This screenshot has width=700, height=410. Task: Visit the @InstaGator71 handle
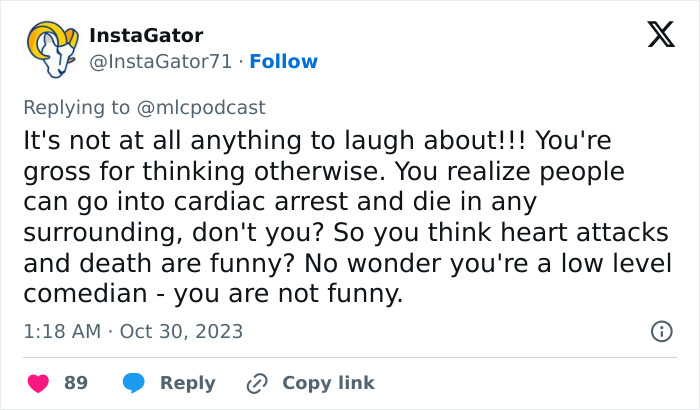161,62
